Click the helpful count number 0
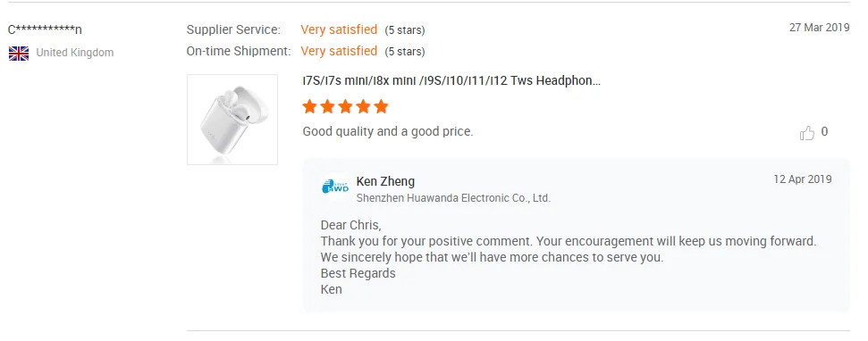Screen dimensions: 868x341 pyautogui.click(x=824, y=131)
